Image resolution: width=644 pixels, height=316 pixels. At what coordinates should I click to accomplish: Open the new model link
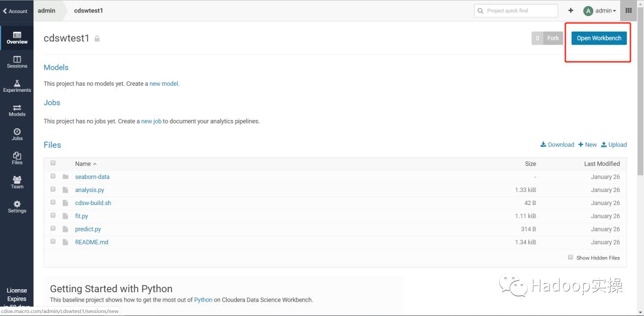(x=163, y=84)
